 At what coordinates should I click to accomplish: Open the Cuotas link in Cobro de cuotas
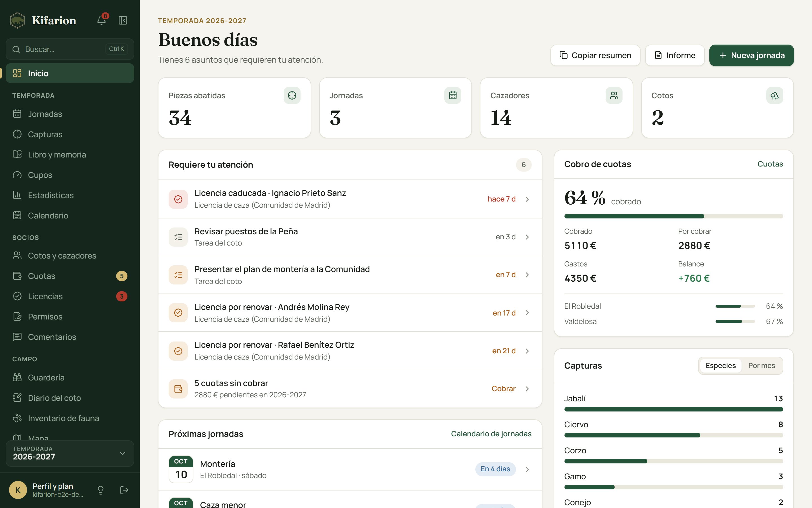[x=770, y=164]
